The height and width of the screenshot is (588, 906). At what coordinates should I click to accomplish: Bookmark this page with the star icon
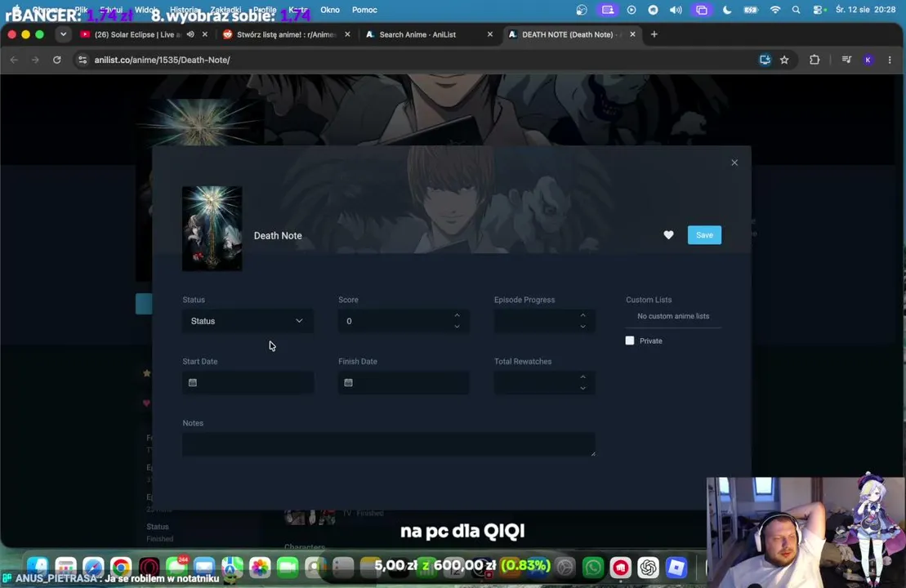(784, 60)
